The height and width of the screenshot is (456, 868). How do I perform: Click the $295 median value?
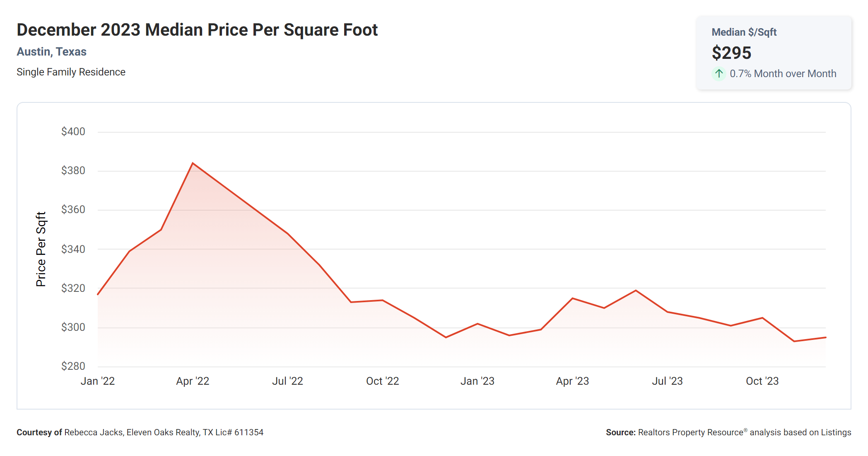coord(731,53)
